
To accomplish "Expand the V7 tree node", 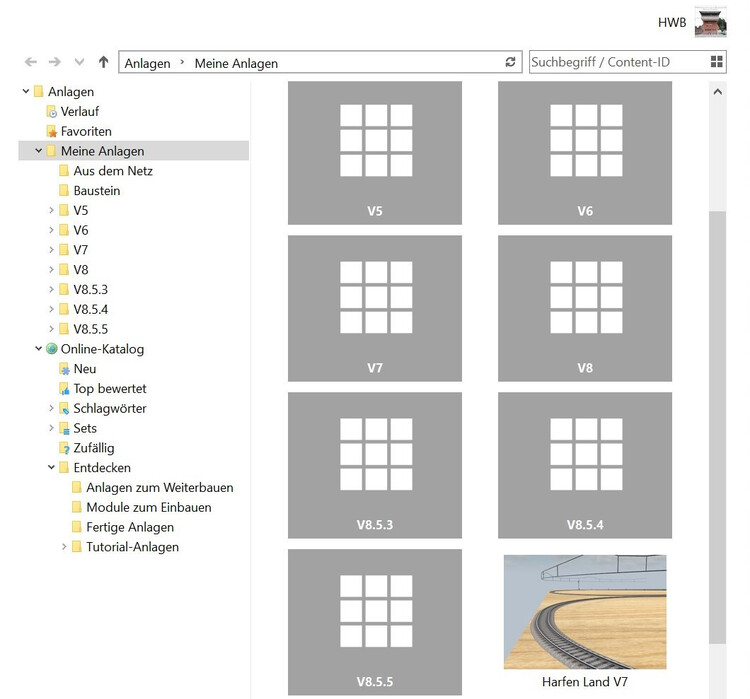I will click(x=51, y=250).
